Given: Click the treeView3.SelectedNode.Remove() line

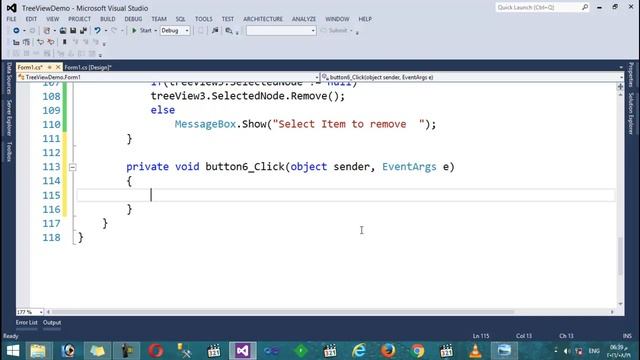Looking at the screenshot, I should [x=248, y=96].
